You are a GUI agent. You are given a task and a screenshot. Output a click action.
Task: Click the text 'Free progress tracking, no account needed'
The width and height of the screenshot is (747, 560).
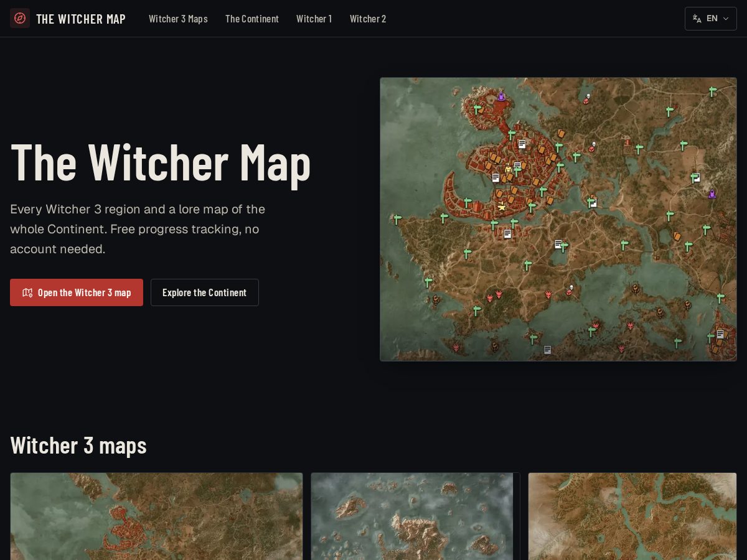pos(134,239)
